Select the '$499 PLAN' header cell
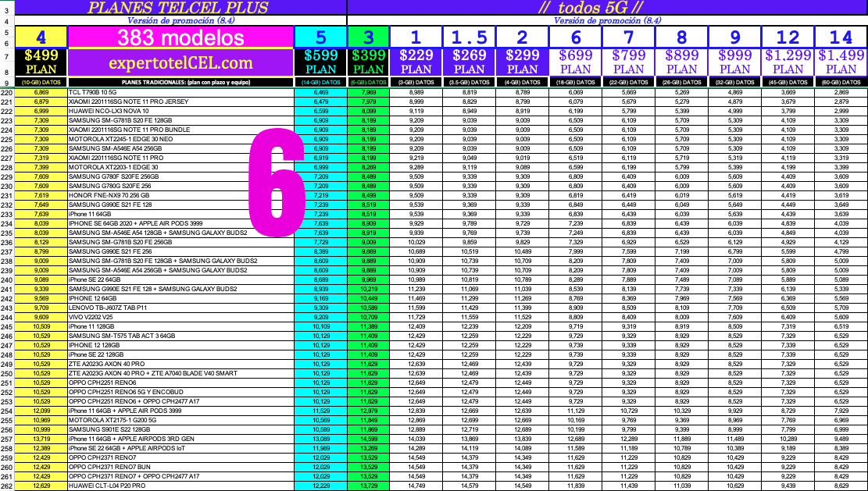Viewport: 868px width, 491px height. click(x=41, y=63)
